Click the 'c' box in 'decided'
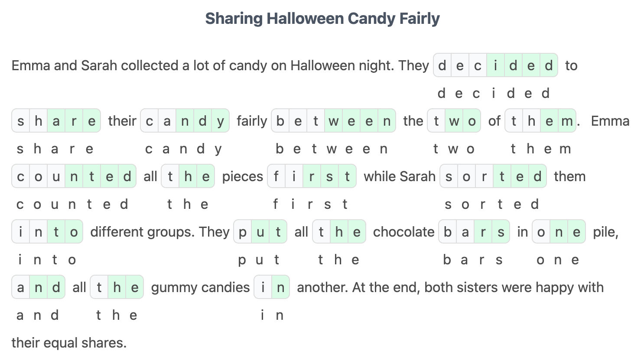This screenshot has height=364, width=644. pyautogui.click(x=478, y=65)
